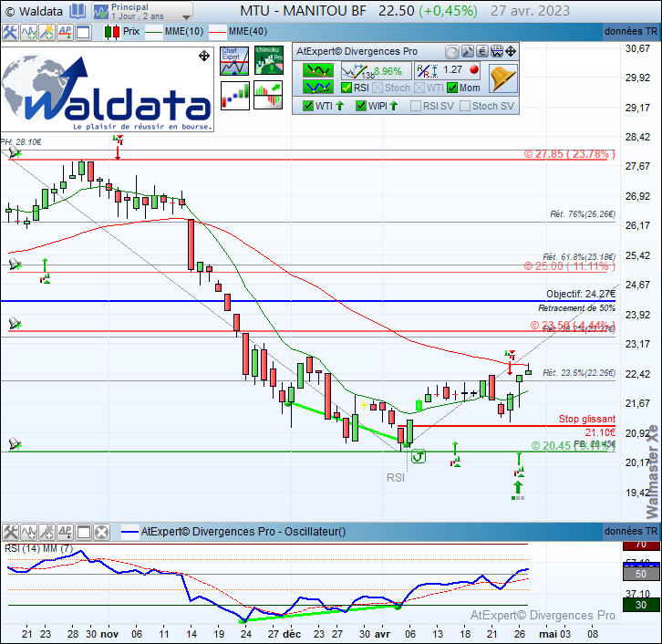Enable the Stoch SV checkbox
Screen dimensions: 662x644
pyautogui.click(x=465, y=106)
